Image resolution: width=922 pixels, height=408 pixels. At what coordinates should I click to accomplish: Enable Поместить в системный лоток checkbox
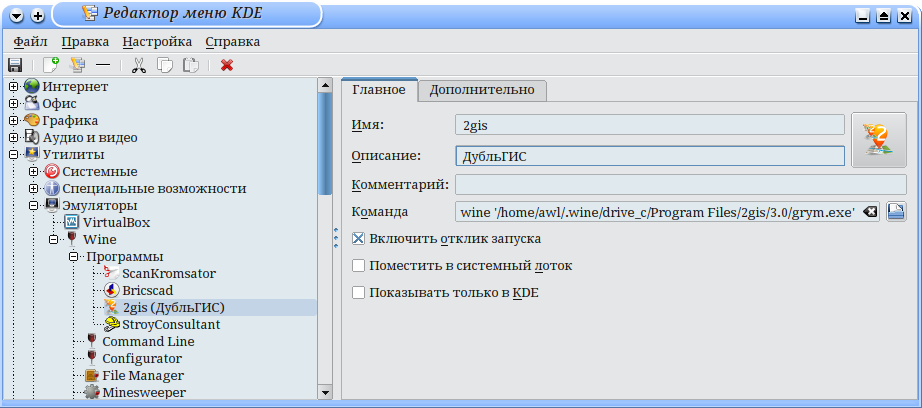coord(358,266)
